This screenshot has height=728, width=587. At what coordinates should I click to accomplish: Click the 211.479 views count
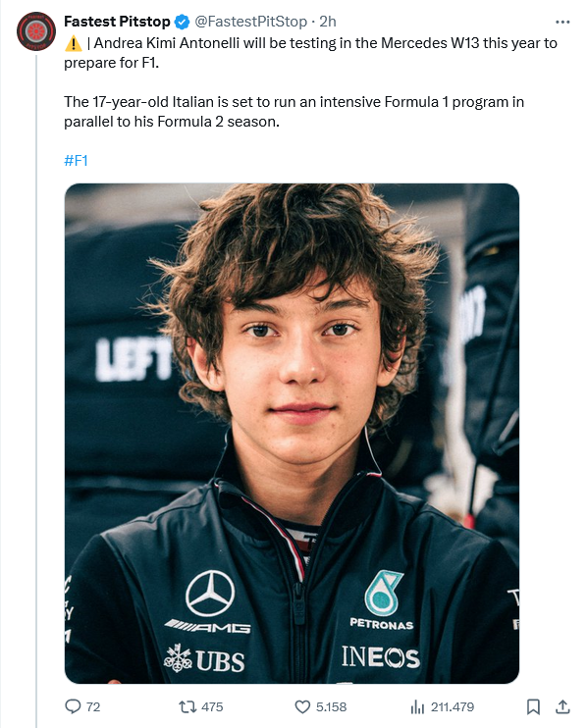tap(453, 706)
